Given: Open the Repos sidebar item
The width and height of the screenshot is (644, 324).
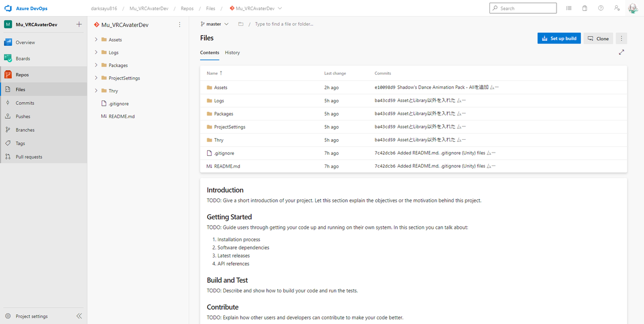Looking at the screenshot, I should tap(43, 75).
